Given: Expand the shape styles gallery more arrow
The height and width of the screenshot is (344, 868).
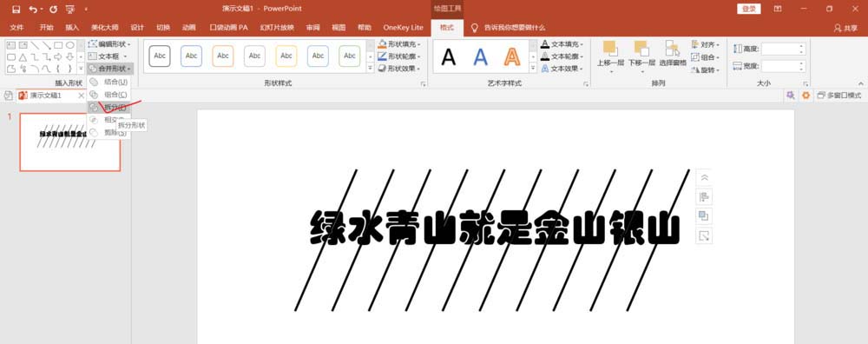Looking at the screenshot, I should click(x=371, y=69).
